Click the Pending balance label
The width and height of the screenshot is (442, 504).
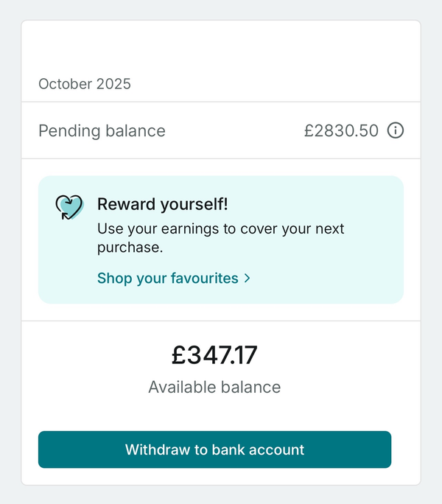click(102, 131)
